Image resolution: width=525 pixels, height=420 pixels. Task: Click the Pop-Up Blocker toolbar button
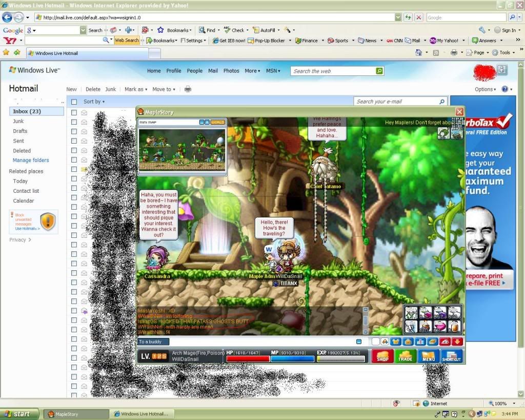(x=267, y=41)
